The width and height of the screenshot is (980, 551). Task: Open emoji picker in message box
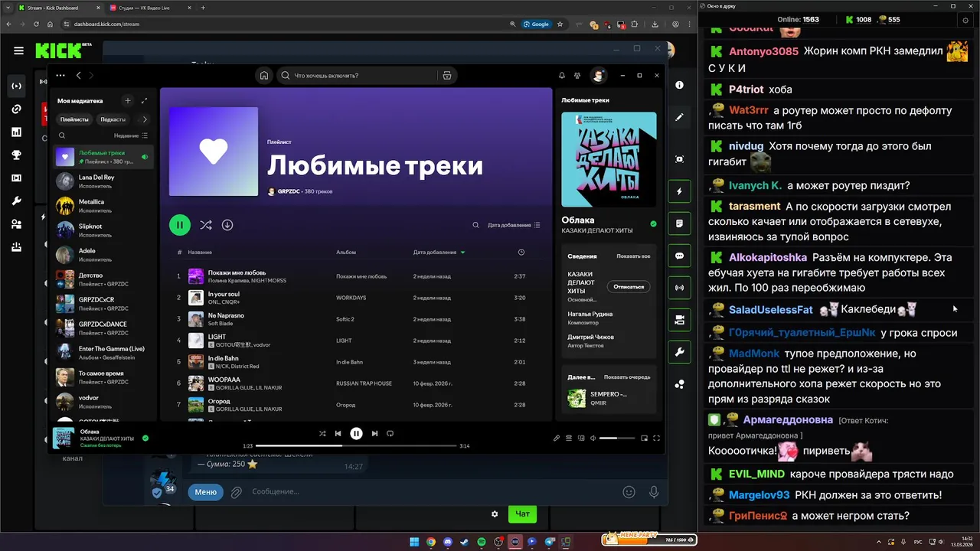(x=629, y=492)
